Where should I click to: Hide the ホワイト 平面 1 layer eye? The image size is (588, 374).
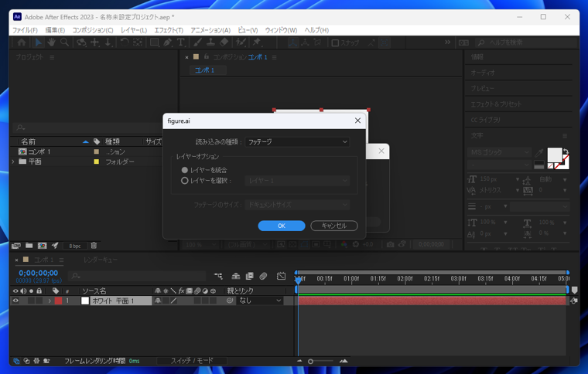click(15, 301)
